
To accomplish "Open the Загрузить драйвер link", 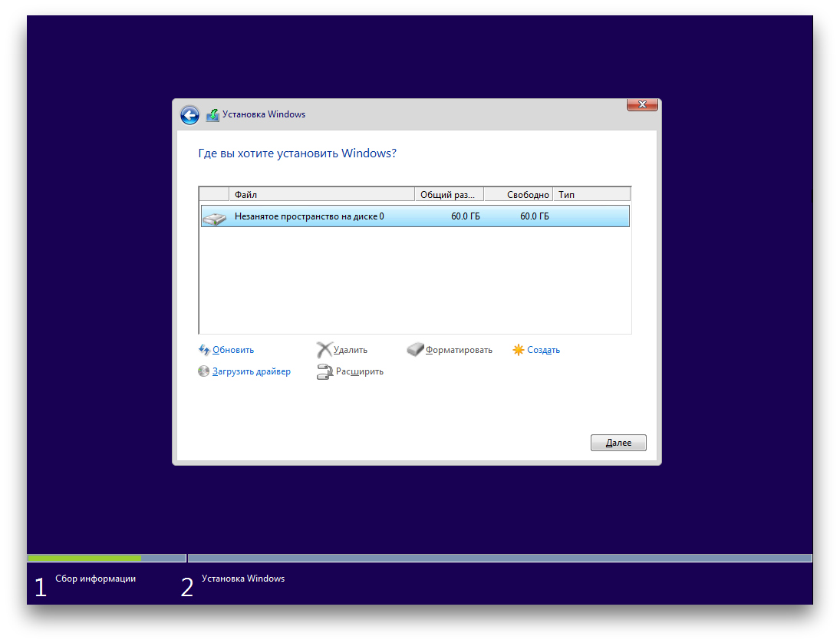I will point(252,371).
